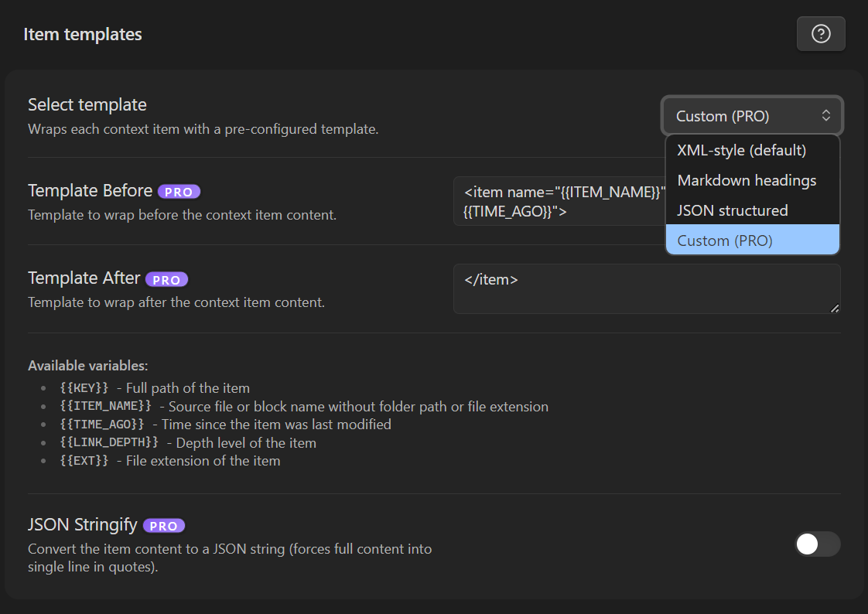The width and height of the screenshot is (868, 614).
Task: Focus the Template After text area
Action: [x=646, y=288]
